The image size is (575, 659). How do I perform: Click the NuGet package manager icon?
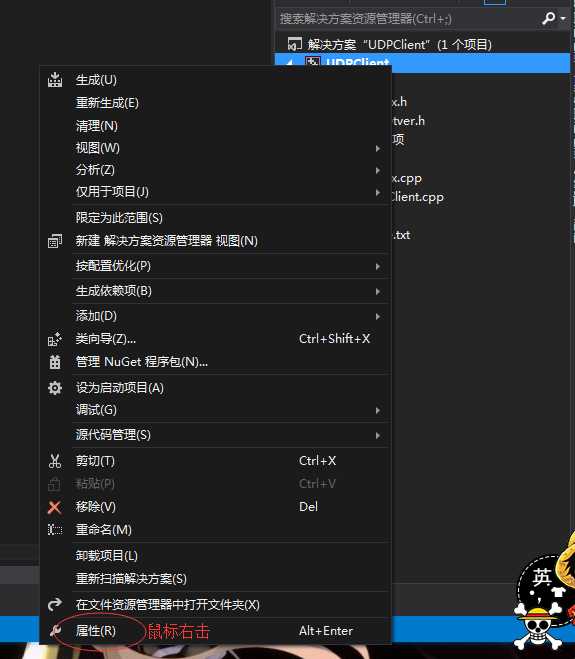click(x=55, y=362)
